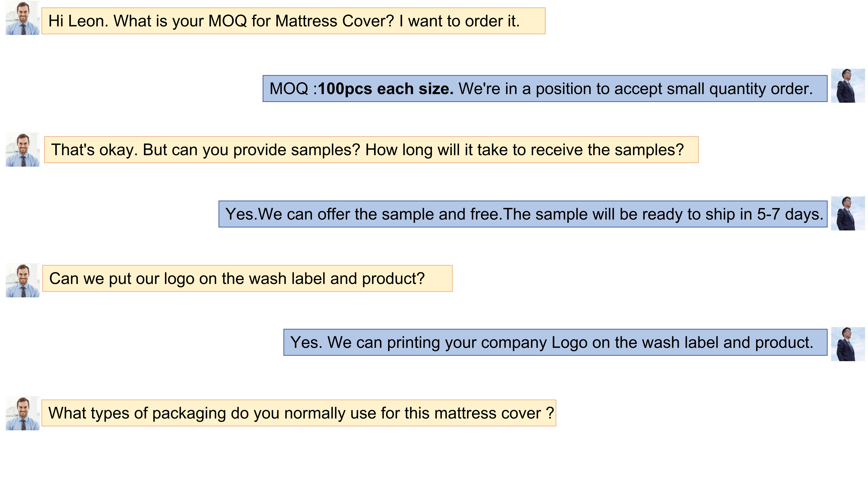The image size is (868, 488).
Task: Click the customer avatar beside the MOQ question
Action: point(23,18)
